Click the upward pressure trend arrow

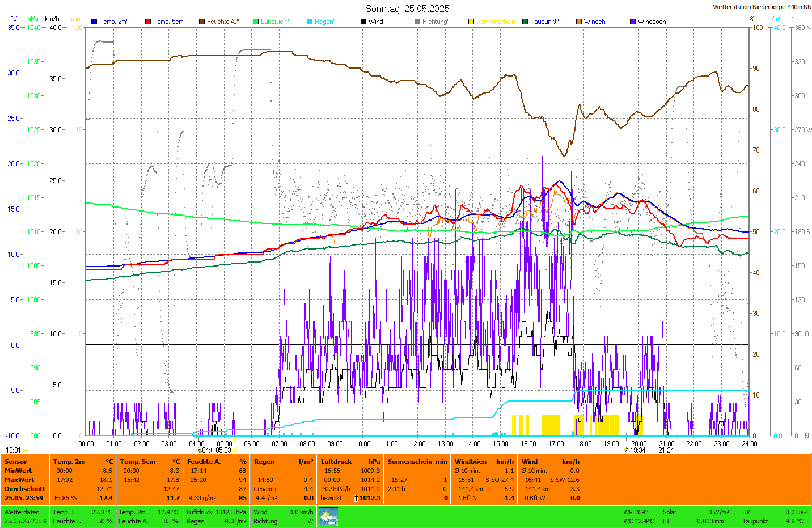tap(356, 498)
